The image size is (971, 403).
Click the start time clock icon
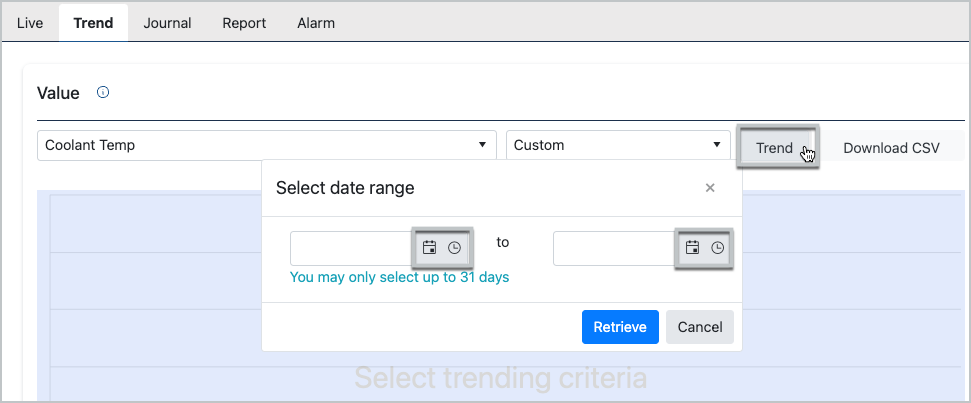click(454, 248)
